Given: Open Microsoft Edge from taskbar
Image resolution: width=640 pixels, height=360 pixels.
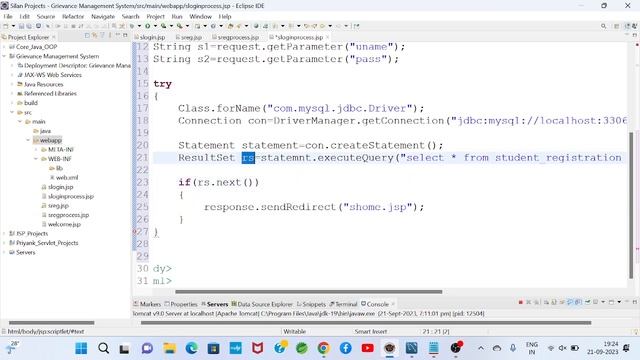Looking at the screenshot, I should click(x=191, y=348).
